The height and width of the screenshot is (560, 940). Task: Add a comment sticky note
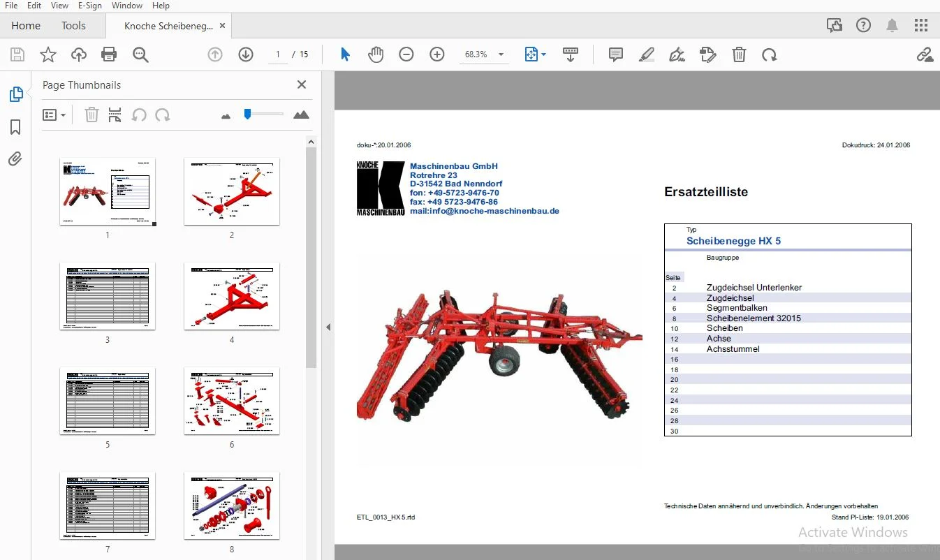[615, 54]
